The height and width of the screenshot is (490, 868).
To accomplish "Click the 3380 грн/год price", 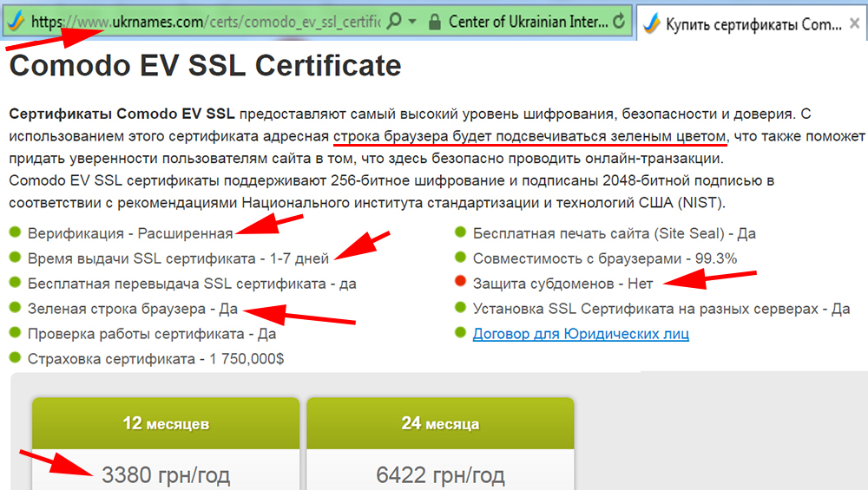I will coord(165,474).
